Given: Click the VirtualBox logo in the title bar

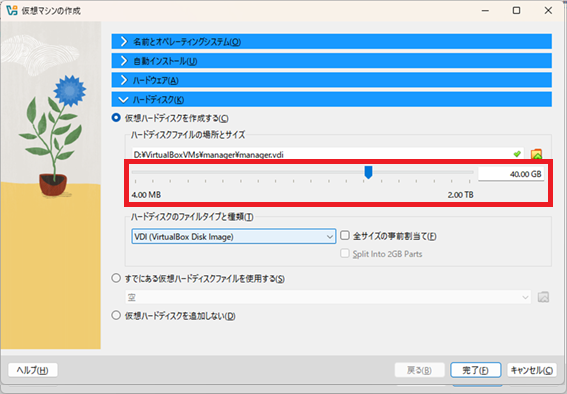Looking at the screenshot, I should (12, 10).
